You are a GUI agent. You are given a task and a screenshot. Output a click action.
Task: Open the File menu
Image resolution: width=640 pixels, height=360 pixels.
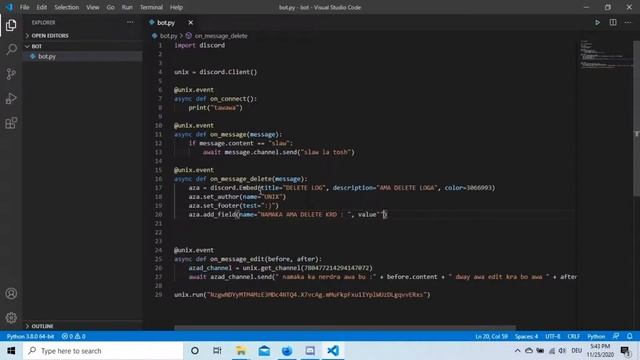[x=24, y=7]
